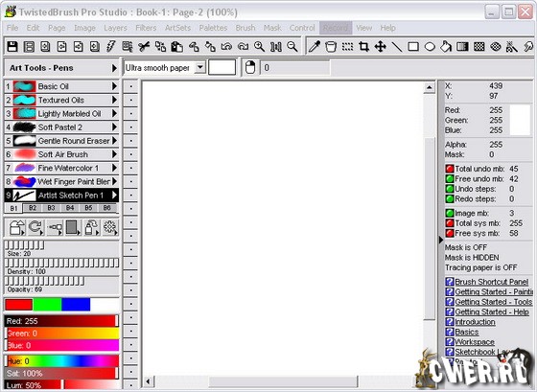Switch to the B2 brush tab
This screenshot has height=392, width=537.
[x=33, y=207]
